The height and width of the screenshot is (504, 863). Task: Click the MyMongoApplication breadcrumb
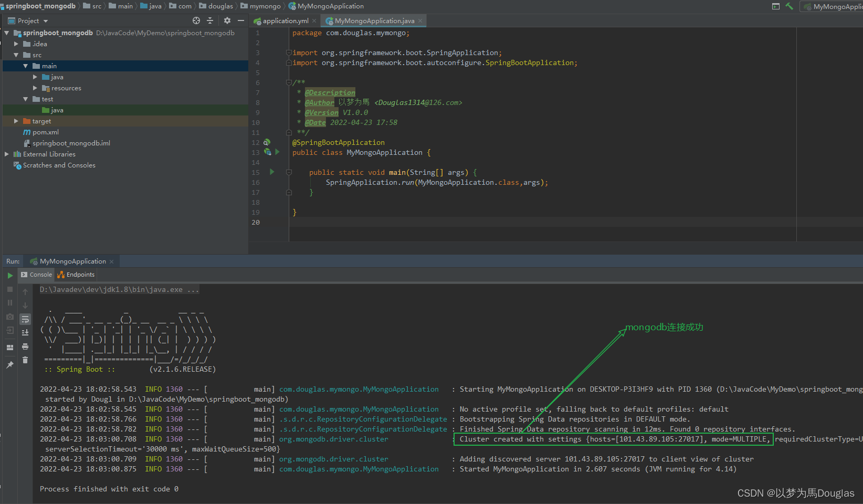327,6
